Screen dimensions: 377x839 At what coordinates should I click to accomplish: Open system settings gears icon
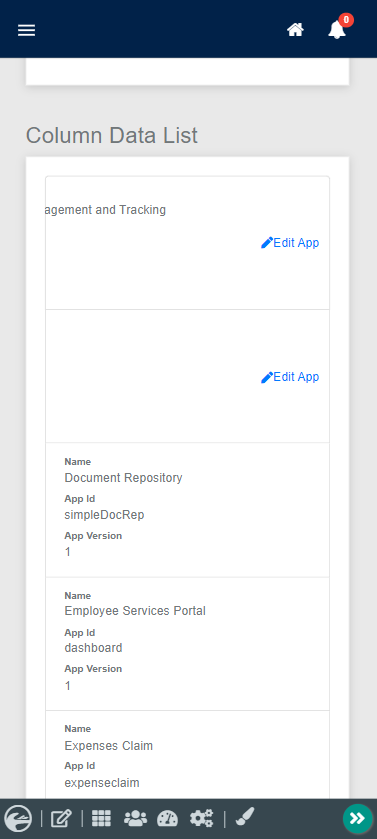point(202,818)
